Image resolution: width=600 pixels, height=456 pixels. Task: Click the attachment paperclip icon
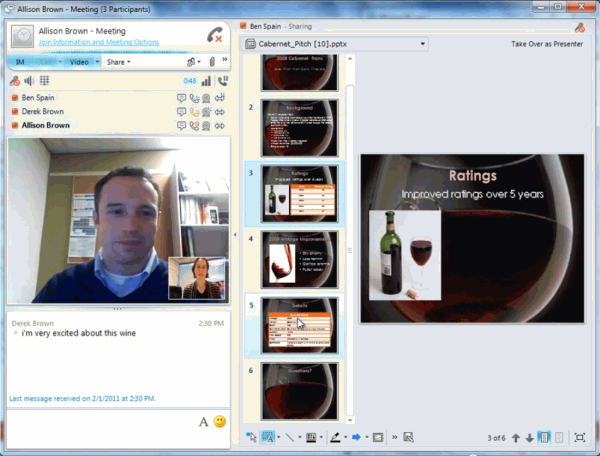click(212, 62)
